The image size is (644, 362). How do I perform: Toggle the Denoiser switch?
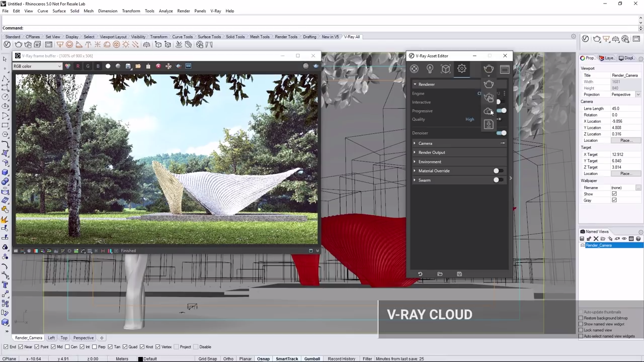[501, 133]
